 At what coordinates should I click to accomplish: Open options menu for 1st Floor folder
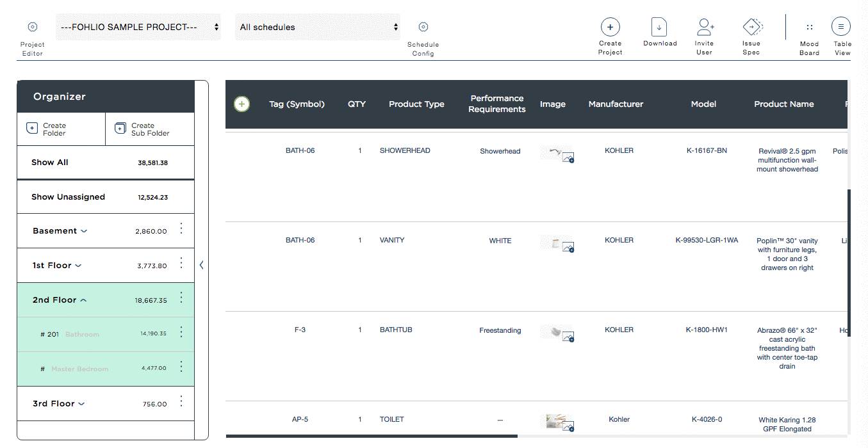[181, 263]
